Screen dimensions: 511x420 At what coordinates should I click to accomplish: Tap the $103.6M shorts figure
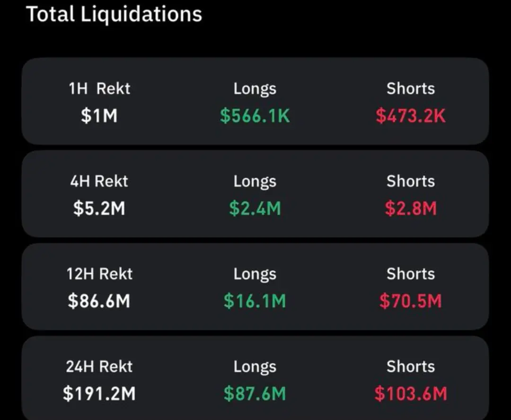tap(411, 394)
